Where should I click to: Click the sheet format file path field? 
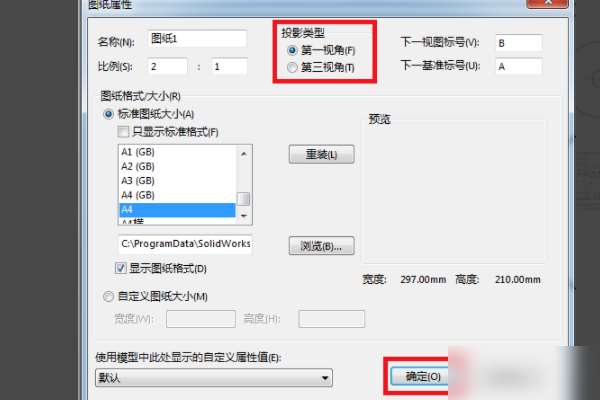(x=185, y=244)
